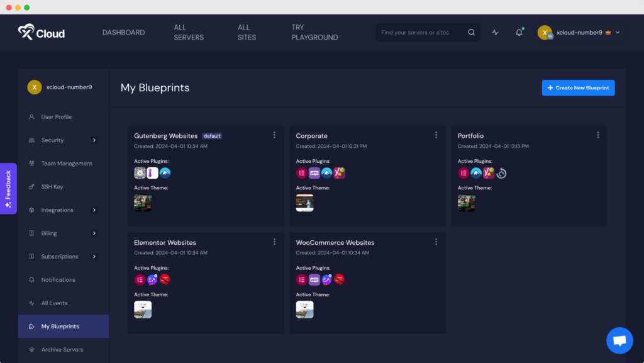Click the Gutenberg plugin icon on Gutenberg Websites card
This screenshot has height=363, width=644.
[x=140, y=172]
